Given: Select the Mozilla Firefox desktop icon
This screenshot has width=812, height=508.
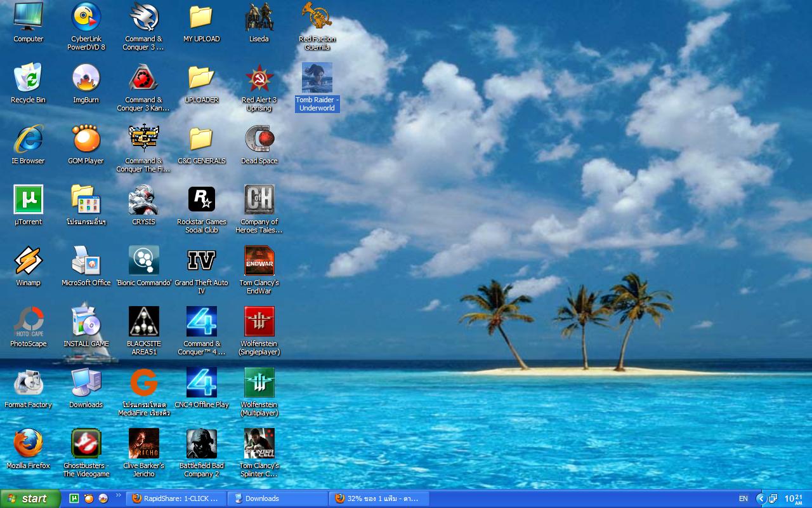Looking at the screenshot, I should [x=29, y=444].
